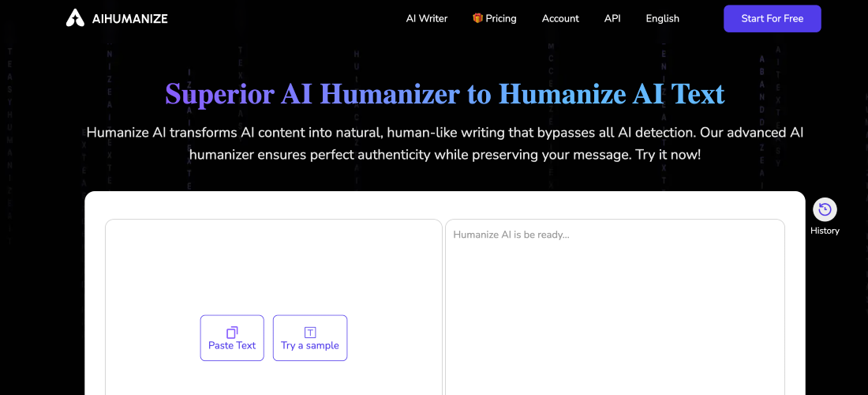Open the English language selector
Viewport: 868px width, 395px height.
(663, 18)
